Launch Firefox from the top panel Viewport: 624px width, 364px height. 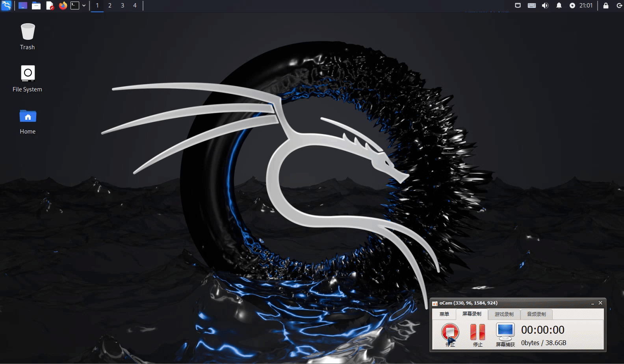point(63,6)
